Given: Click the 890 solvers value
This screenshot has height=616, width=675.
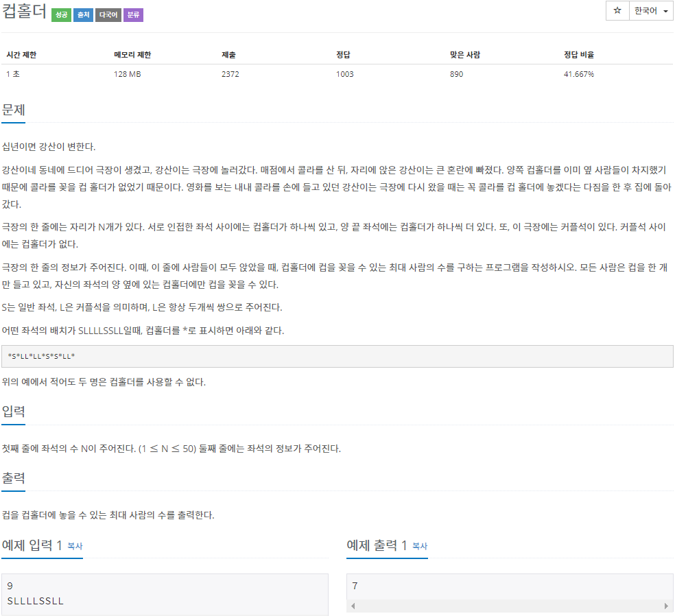Looking at the screenshot, I should click(456, 74).
